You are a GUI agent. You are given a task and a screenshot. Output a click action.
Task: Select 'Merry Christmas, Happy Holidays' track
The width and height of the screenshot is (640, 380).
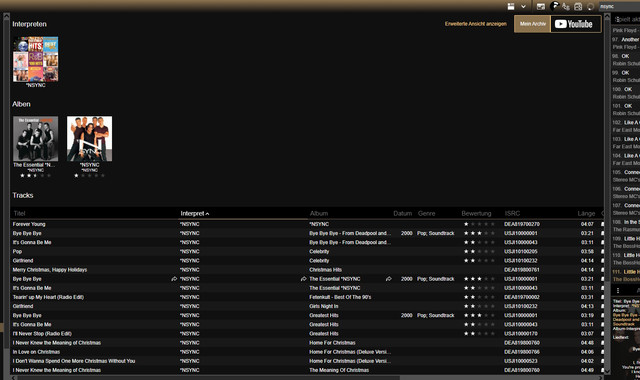[x=50, y=270]
